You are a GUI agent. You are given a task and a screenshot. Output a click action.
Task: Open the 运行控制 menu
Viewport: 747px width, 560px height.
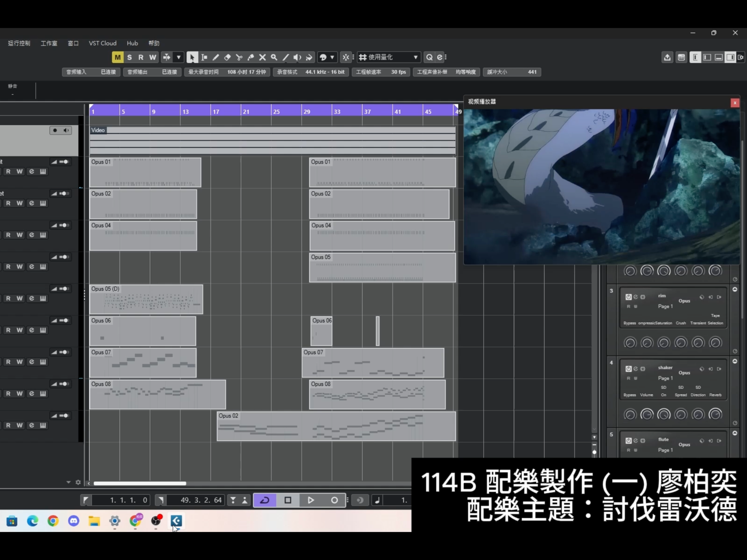19,43
